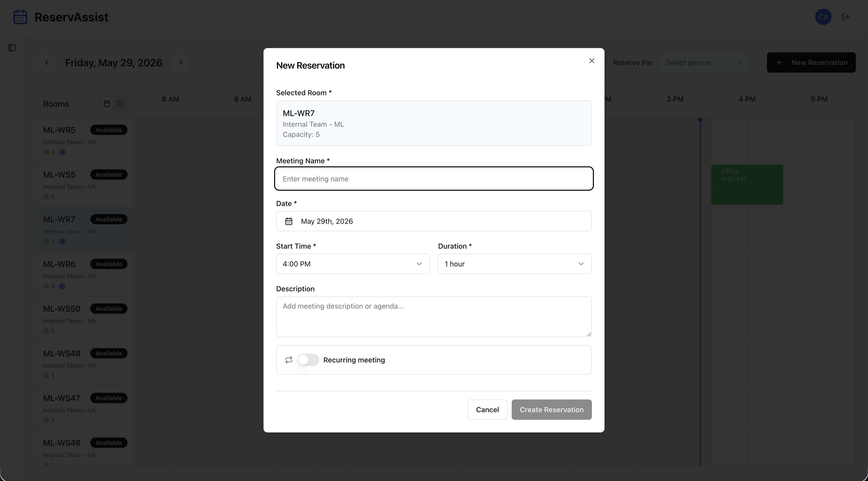868x481 pixels.
Task: Select room ML-WS5 in the list
Action: [x=85, y=185]
